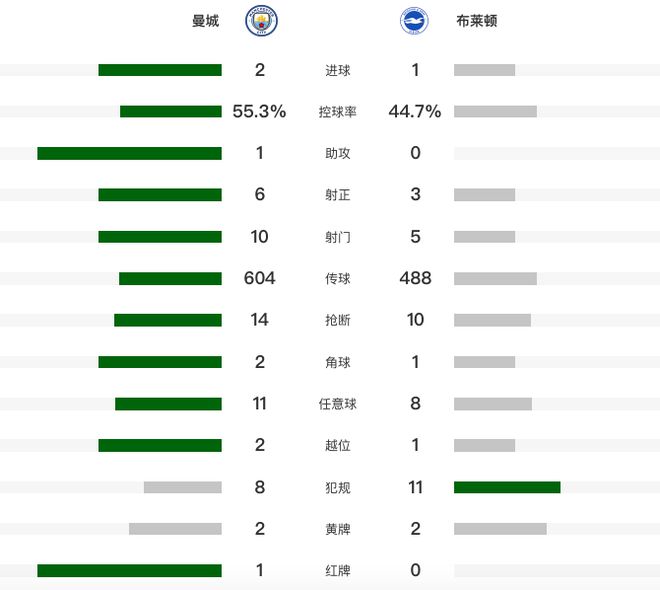Click the 助攻 row label

point(338,154)
